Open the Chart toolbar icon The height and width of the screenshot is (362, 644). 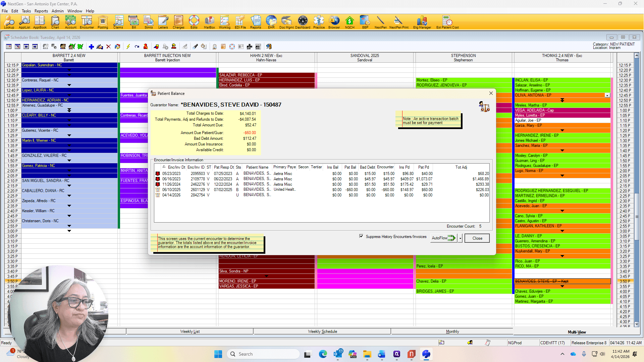[x=55, y=22]
